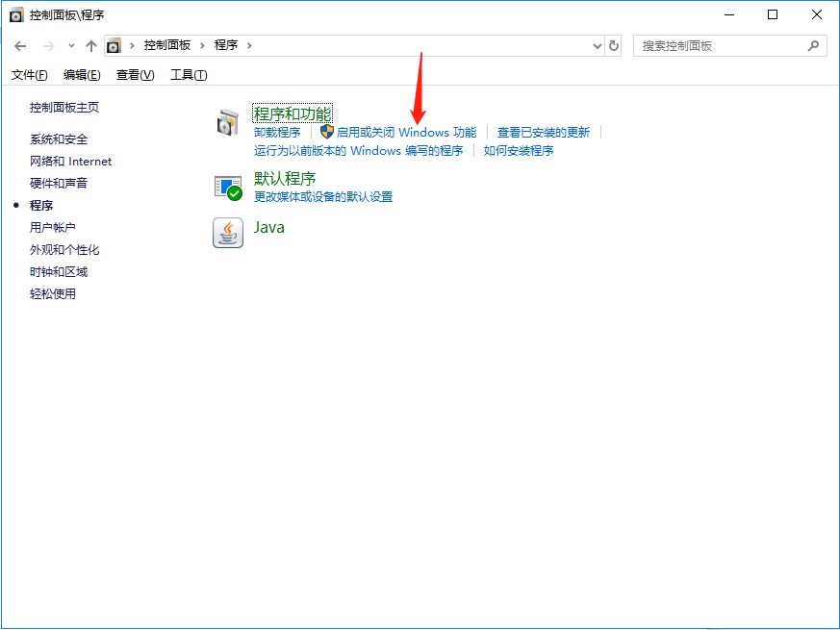The height and width of the screenshot is (630, 840).
Task: Go up one level with the up arrow
Action: point(91,44)
